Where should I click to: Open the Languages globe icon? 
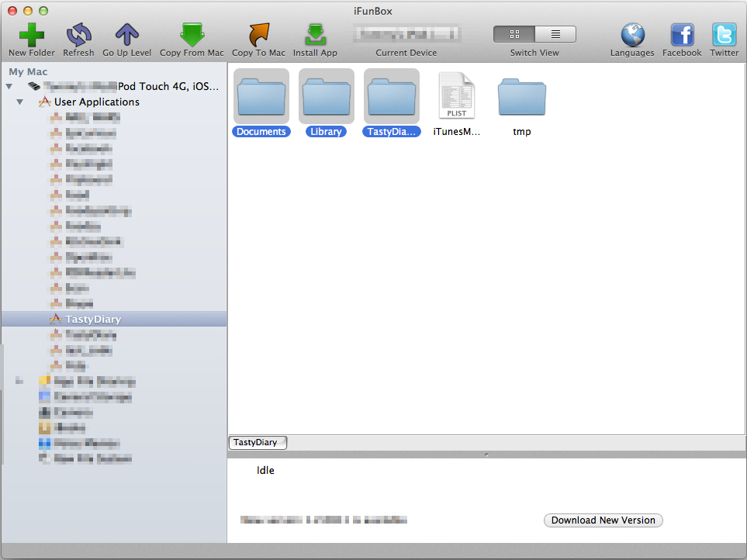(x=632, y=36)
